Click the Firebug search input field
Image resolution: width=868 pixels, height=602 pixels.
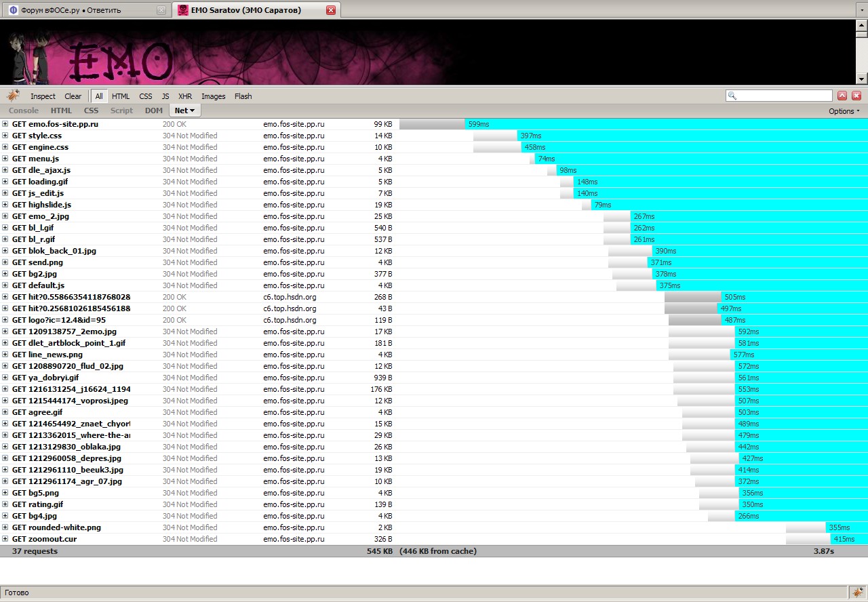click(784, 96)
